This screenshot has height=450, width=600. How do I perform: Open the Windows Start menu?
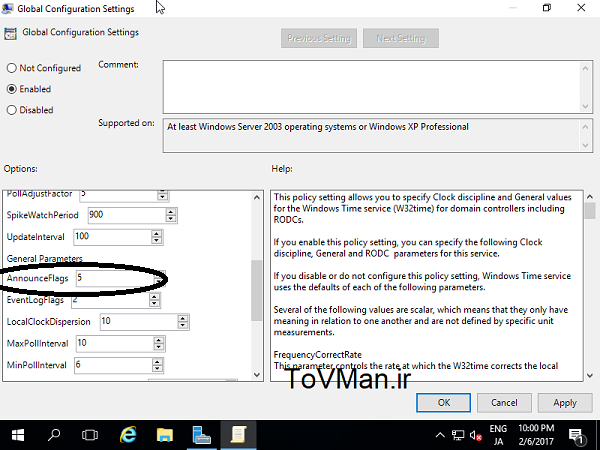(18, 435)
